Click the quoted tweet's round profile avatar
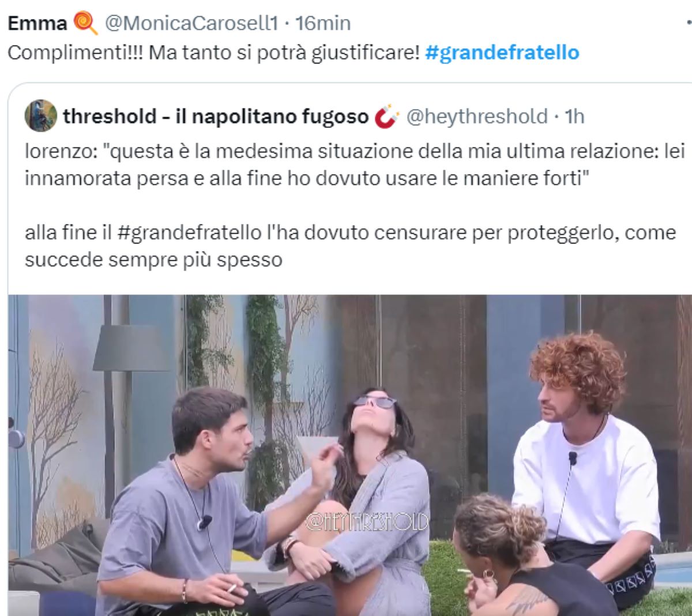The image size is (692, 616). (x=40, y=116)
